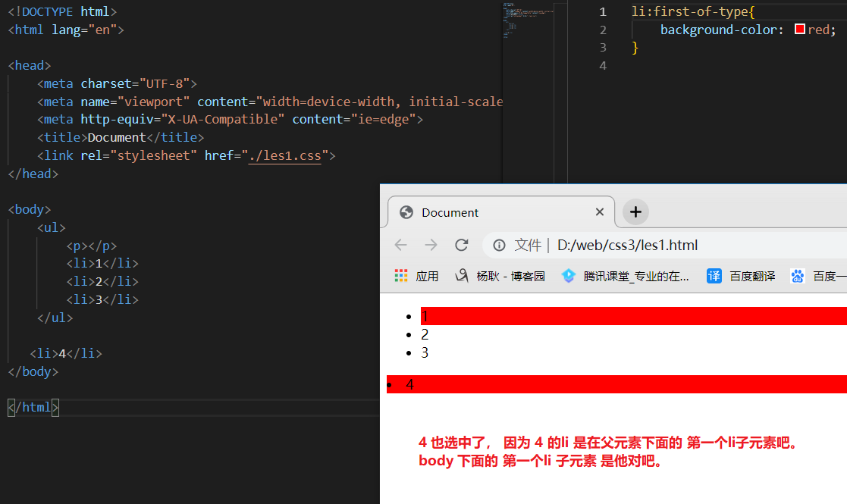The width and height of the screenshot is (847, 504).
Task: Close the Document browser tab
Action: [x=599, y=212]
